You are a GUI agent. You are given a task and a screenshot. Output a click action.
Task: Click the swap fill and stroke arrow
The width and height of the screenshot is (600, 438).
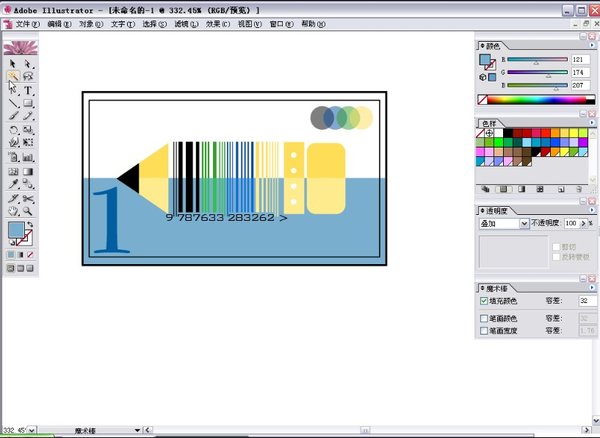coord(30,225)
